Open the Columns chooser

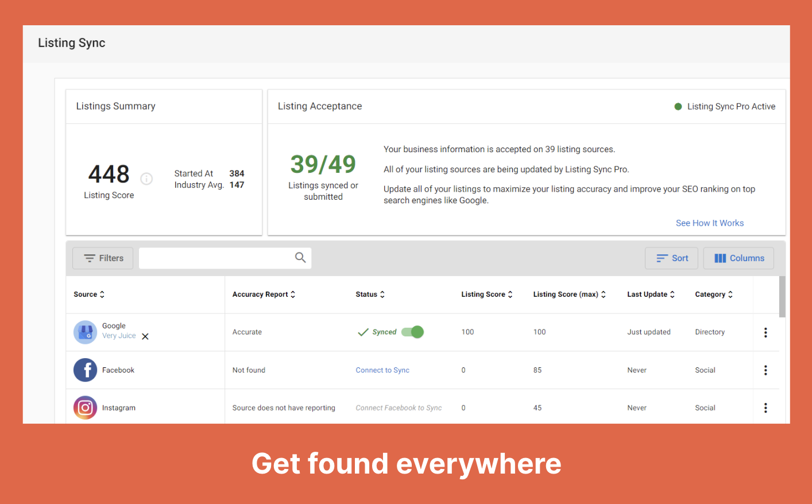(x=738, y=258)
